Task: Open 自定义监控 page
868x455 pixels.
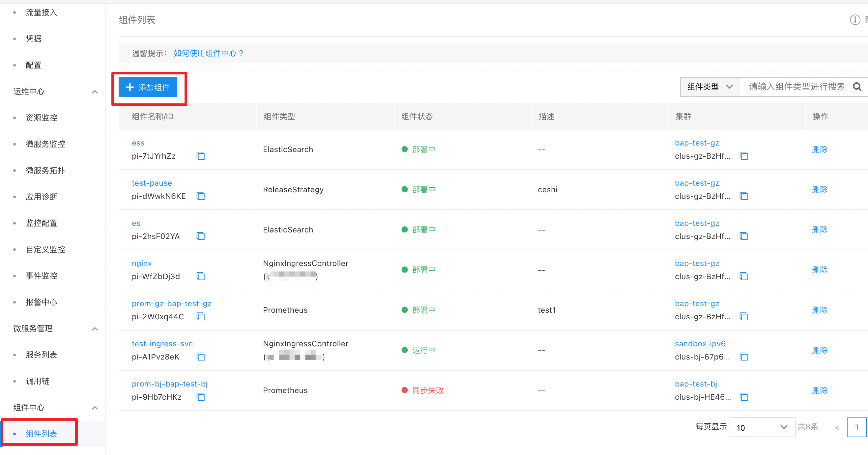Action: point(45,249)
